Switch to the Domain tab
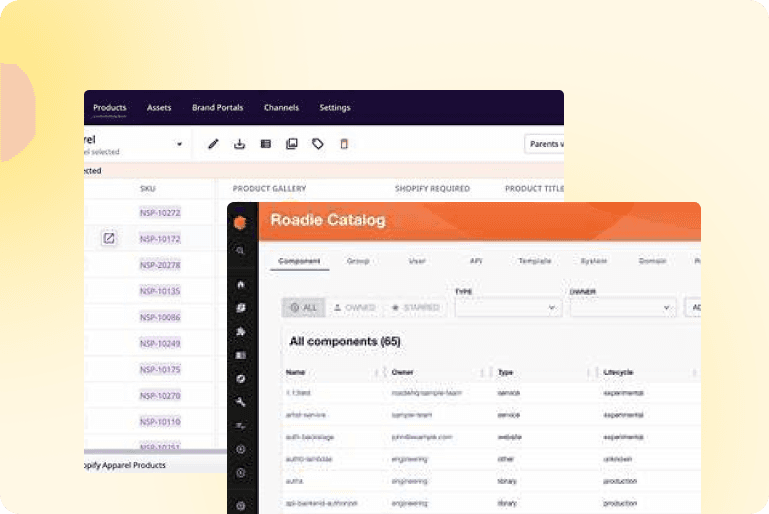This screenshot has width=769, height=514. [x=653, y=261]
